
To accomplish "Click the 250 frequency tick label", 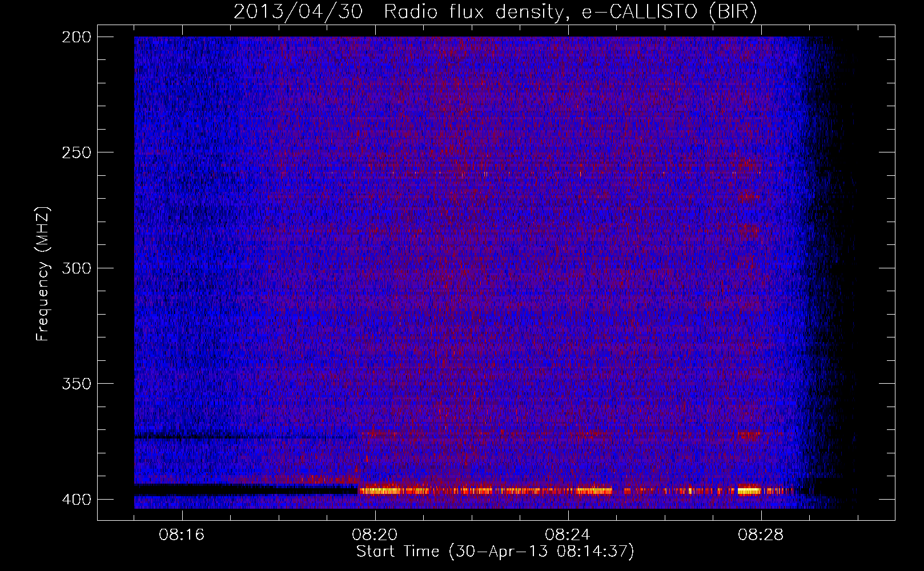I will pos(76,152).
